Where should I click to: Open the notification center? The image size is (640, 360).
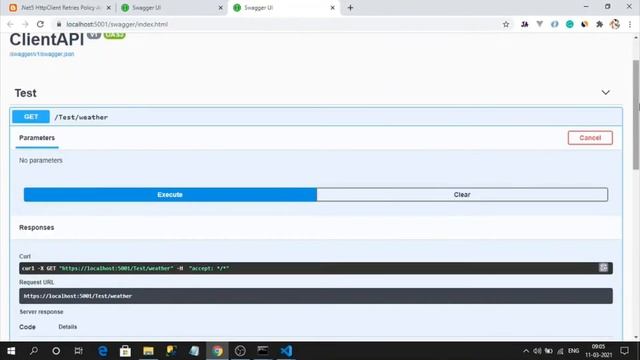pos(624,351)
